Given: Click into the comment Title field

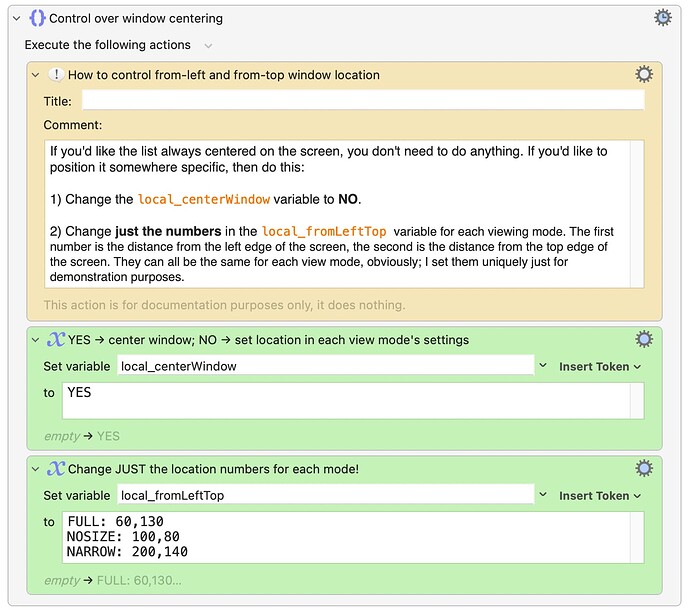Looking at the screenshot, I should pyautogui.click(x=363, y=100).
